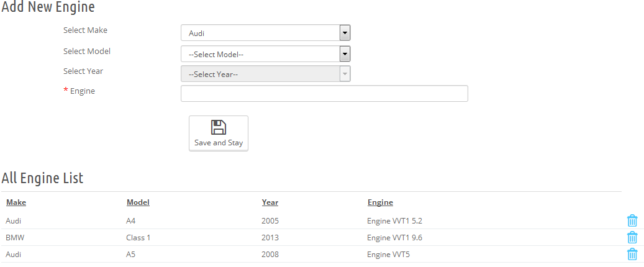The height and width of the screenshot is (267, 644).
Task: Sort list by Model column header
Action: tap(138, 202)
